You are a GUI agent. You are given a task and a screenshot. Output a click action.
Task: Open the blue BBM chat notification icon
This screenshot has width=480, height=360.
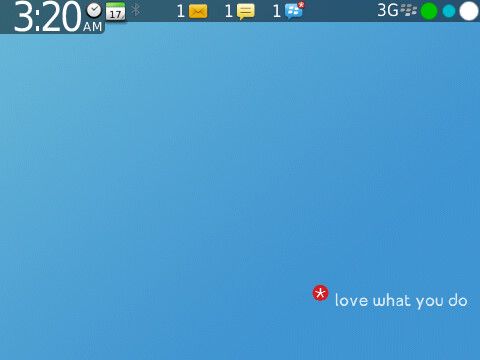[293, 12]
